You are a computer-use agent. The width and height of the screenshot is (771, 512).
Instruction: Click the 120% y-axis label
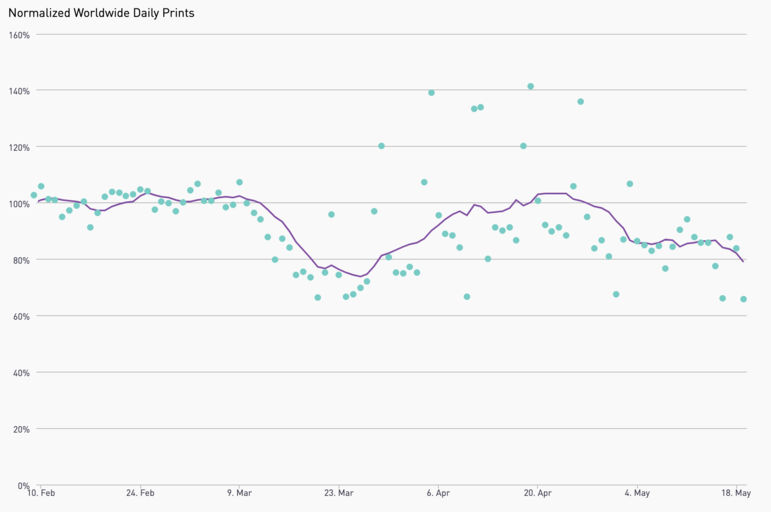[19, 147]
